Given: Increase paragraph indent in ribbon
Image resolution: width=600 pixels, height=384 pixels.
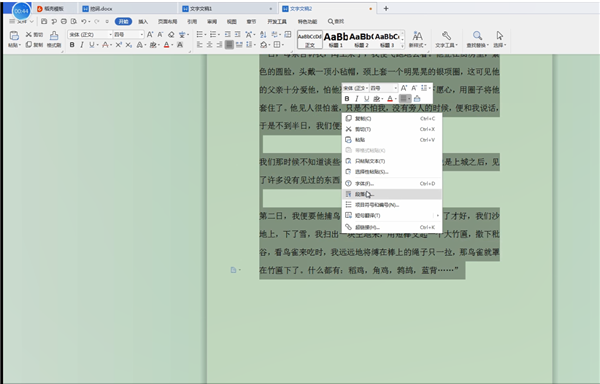Looking at the screenshot, I should [x=238, y=34].
